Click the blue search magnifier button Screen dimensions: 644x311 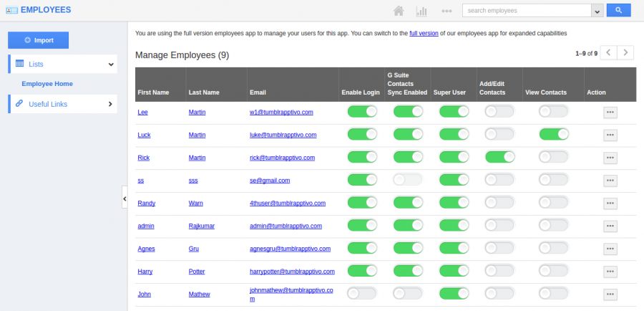(x=618, y=11)
